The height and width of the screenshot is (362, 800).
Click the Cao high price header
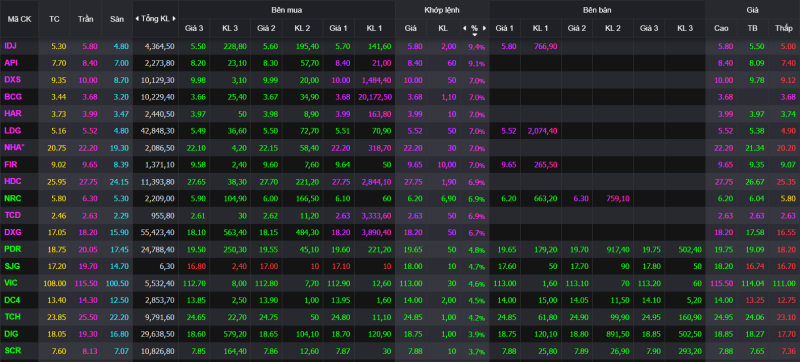721,29
